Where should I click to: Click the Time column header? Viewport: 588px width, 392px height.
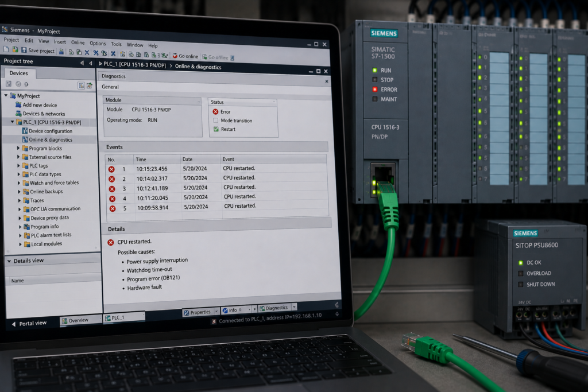tap(157, 160)
